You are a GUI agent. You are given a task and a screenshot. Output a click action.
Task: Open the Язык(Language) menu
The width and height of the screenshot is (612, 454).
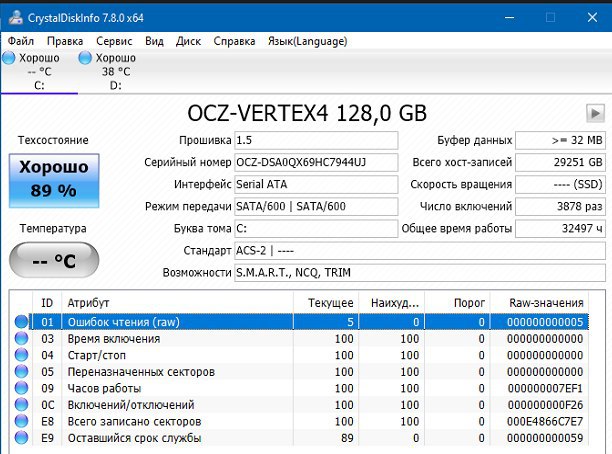click(x=308, y=41)
